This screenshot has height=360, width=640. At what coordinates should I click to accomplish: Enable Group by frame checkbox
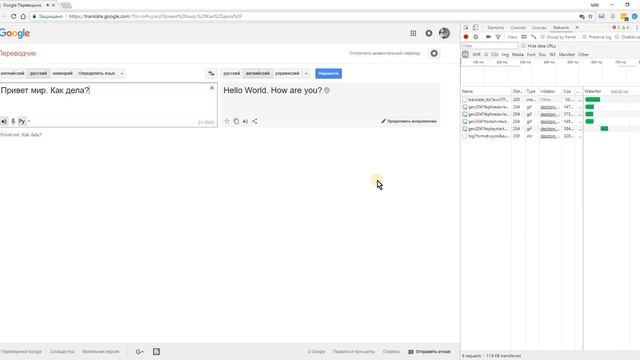pos(542,37)
